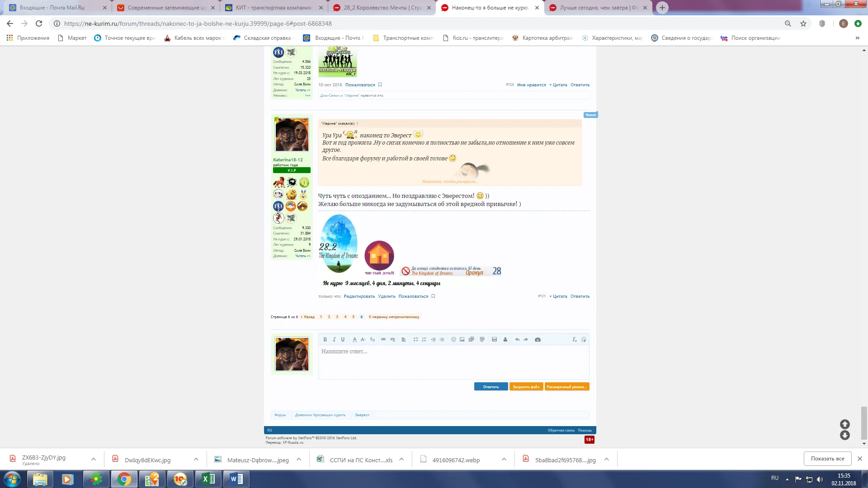This screenshot has width=868, height=488.
Task: Click the save draft floppy icon
Action: (x=494, y=340)
